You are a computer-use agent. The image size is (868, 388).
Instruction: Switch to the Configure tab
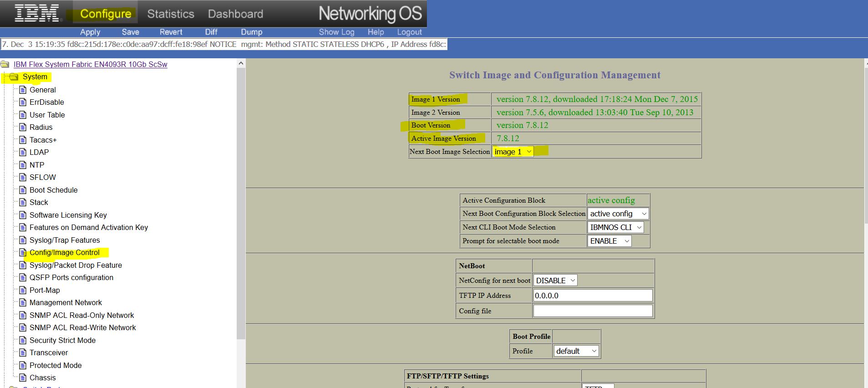click(x=106, y=14)
